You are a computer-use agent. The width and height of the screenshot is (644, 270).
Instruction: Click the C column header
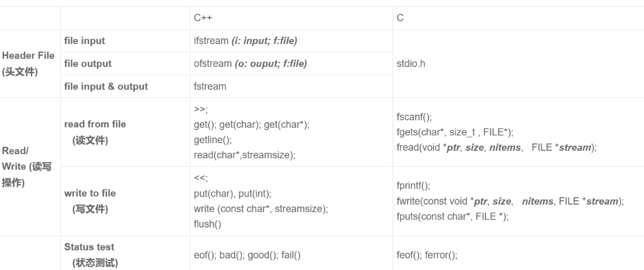pyautogui.click(x=400, y=18)
